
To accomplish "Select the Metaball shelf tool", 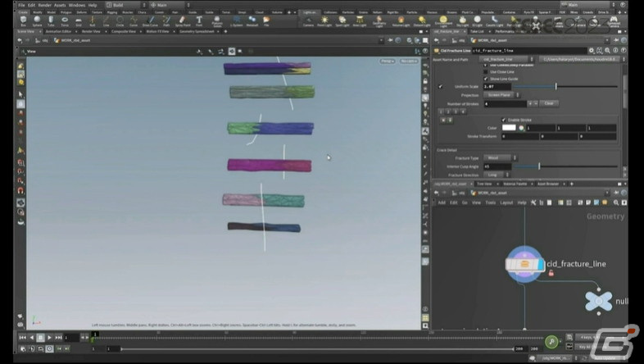I will (252, 20).
